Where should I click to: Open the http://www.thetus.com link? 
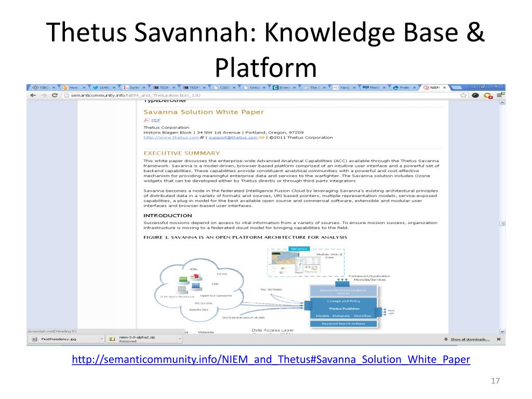pos(171,137)
